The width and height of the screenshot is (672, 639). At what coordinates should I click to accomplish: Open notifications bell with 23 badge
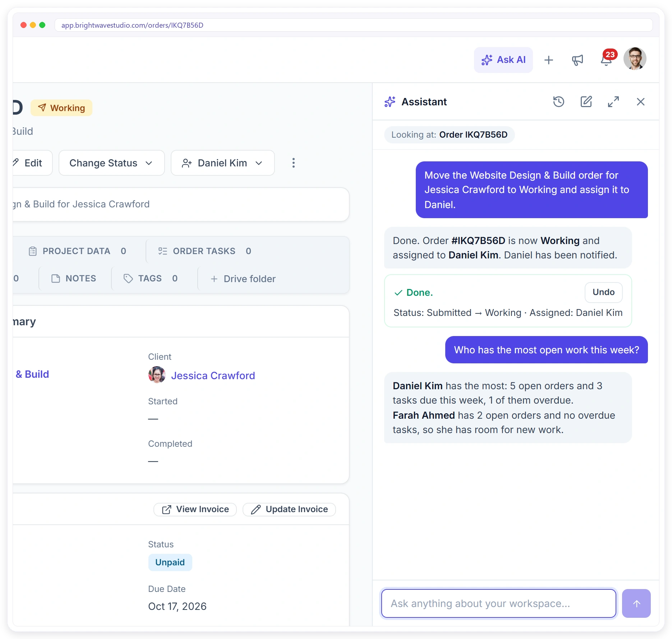[x=607, y=59]
